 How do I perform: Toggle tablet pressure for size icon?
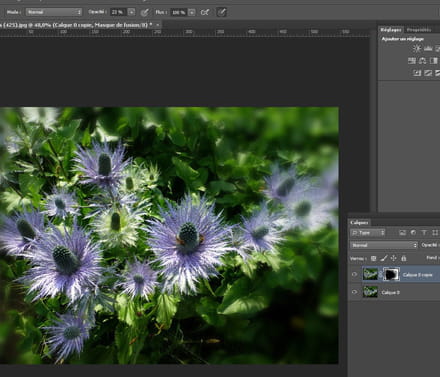pos(221,13)
